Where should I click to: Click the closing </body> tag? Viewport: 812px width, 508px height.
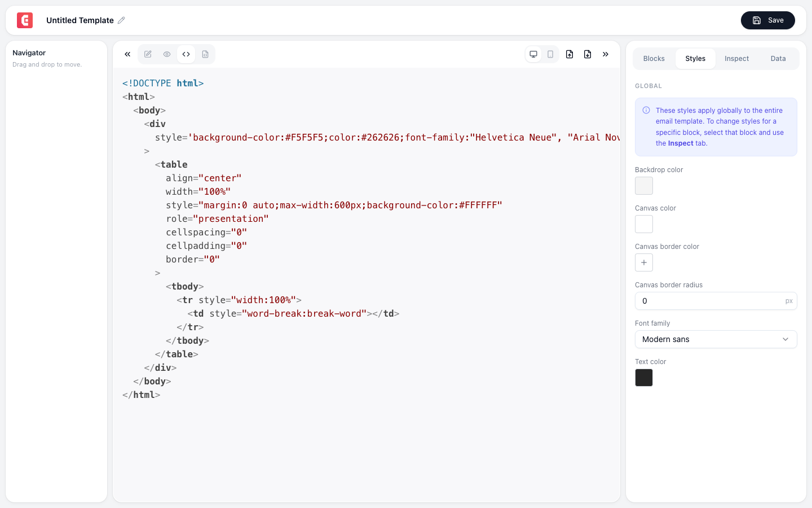152,381
